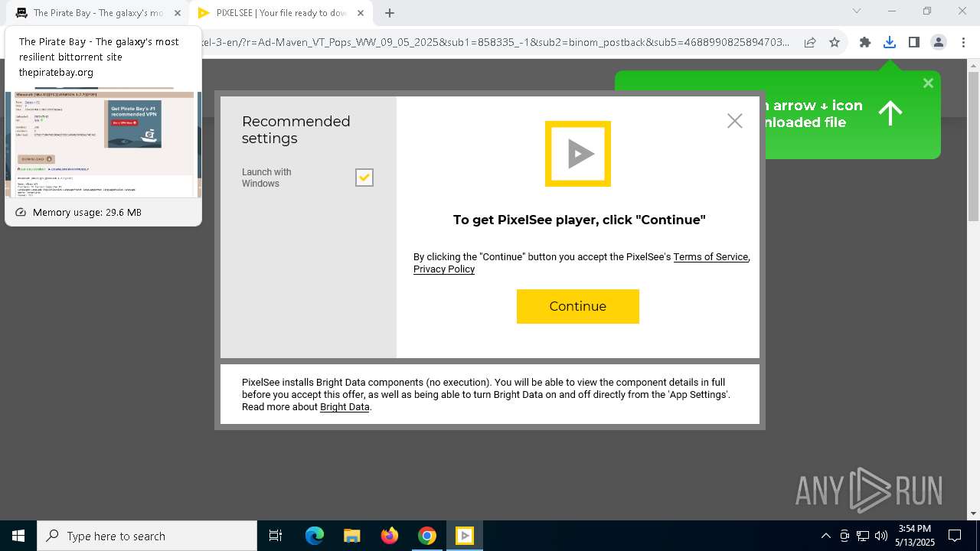Dismiss the green download hint banner
The height and width of the screenshot is (551, 980).
coord(928,83)
